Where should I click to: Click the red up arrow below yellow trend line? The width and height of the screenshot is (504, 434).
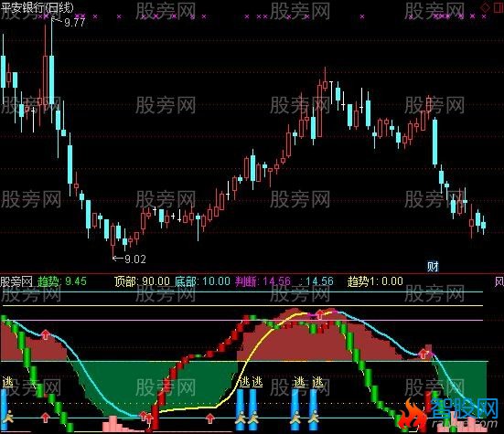(x=210, y=418)
